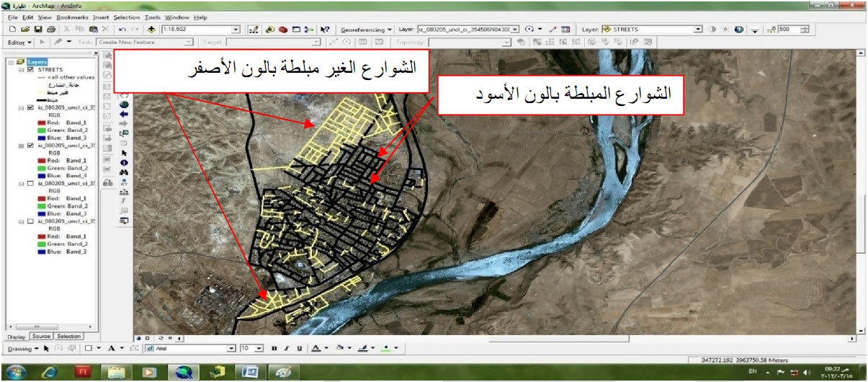Click the Print icon in the toolbar
Image resolution: width=868 pixels, height=382 pixels.
pos(51,30)
